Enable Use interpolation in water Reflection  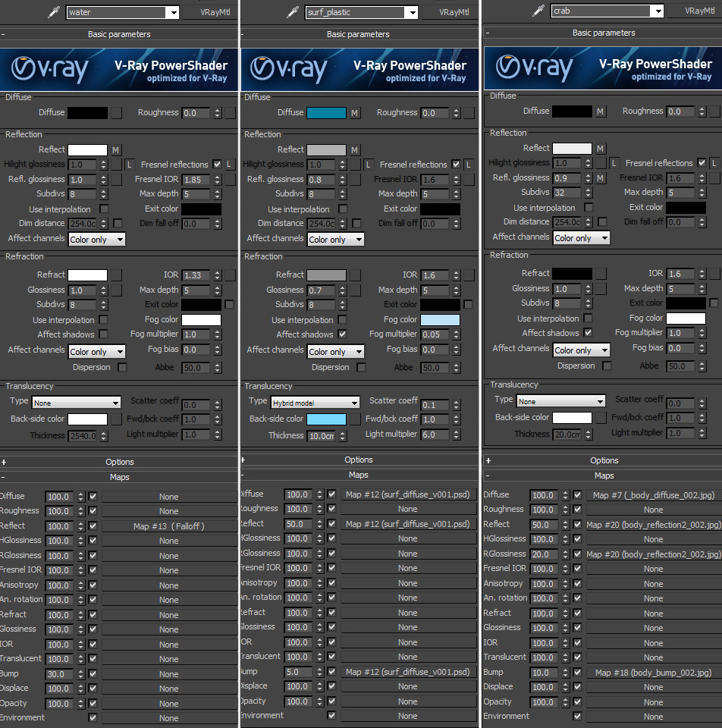pos(104,209)
